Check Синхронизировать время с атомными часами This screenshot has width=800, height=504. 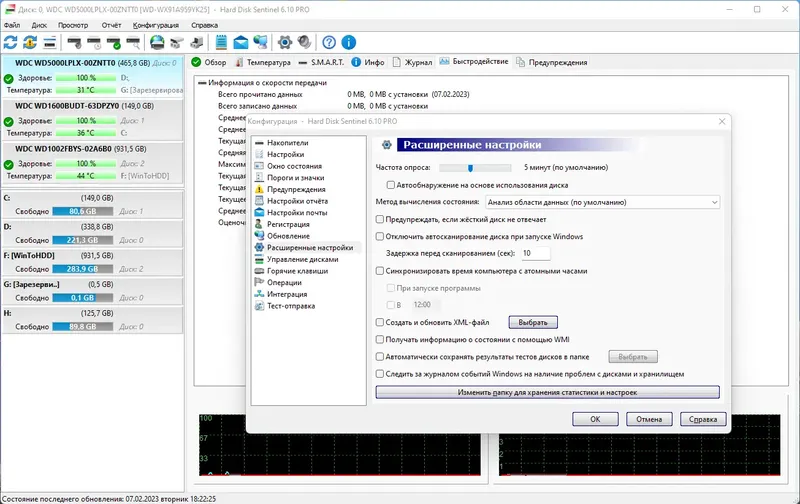380,271
